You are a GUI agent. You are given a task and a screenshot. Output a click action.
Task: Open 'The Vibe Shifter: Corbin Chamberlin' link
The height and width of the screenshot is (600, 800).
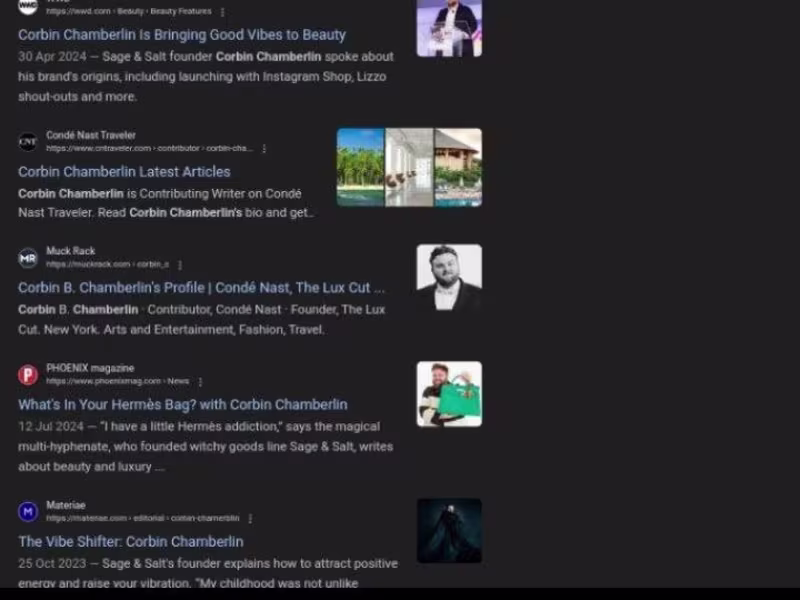coord(131,541)
